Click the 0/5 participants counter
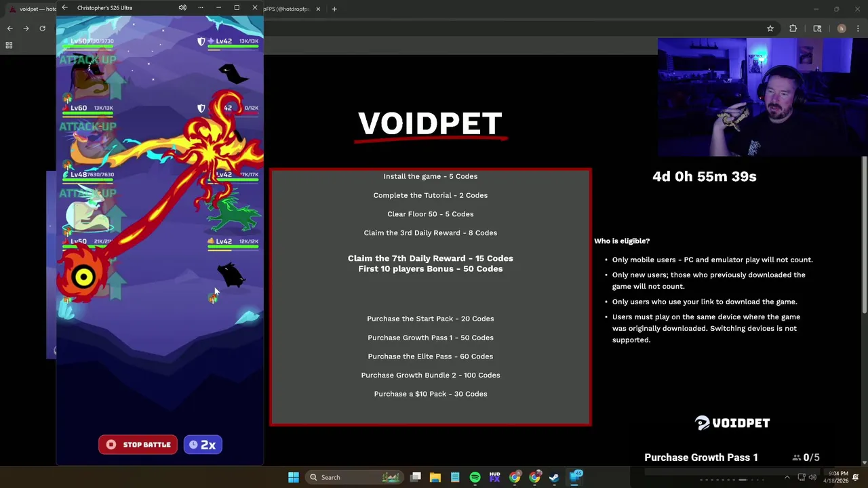This screenshot has width=868, height=488. (806, 457)
